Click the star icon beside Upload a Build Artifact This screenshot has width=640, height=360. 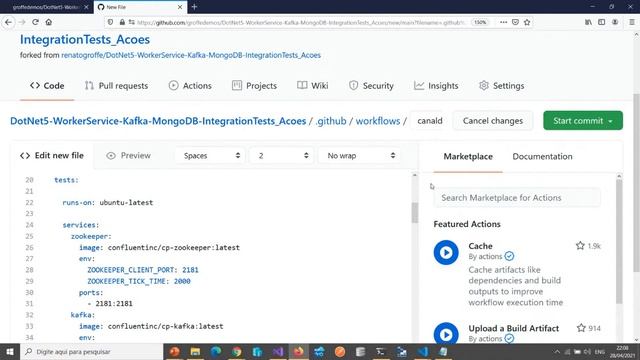point(581,328)
